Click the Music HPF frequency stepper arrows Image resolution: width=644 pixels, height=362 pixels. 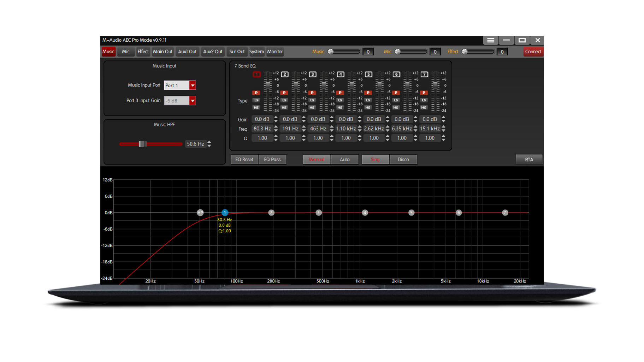(x=209, y=144)
